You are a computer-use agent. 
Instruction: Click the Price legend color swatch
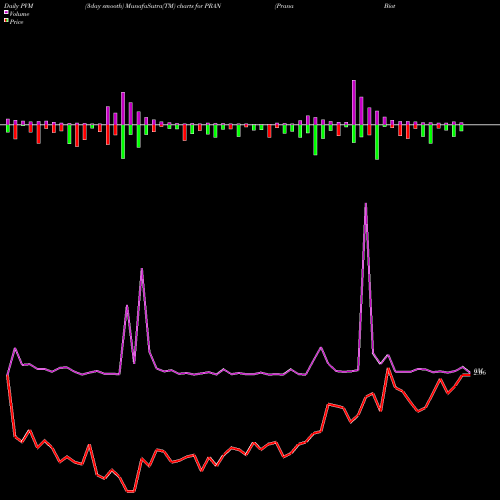tap(6, 21)
